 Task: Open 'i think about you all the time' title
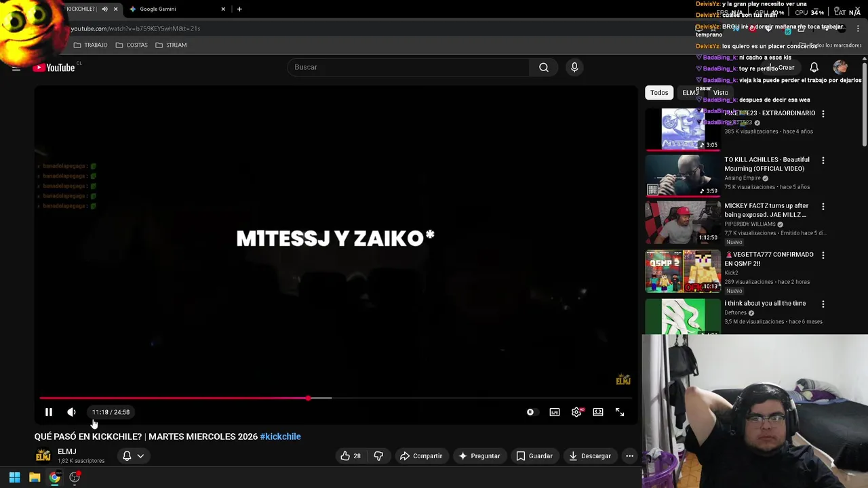(x=765, y=304)
